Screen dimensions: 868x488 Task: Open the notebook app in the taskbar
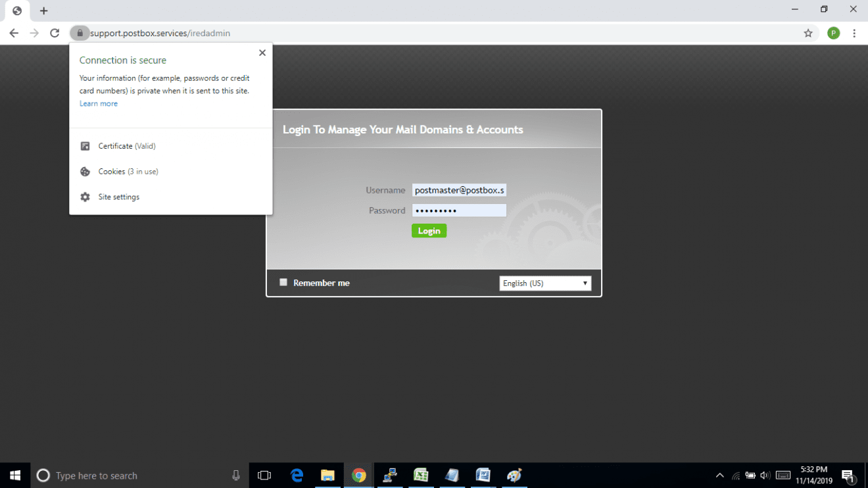click(x=452, y=475)
